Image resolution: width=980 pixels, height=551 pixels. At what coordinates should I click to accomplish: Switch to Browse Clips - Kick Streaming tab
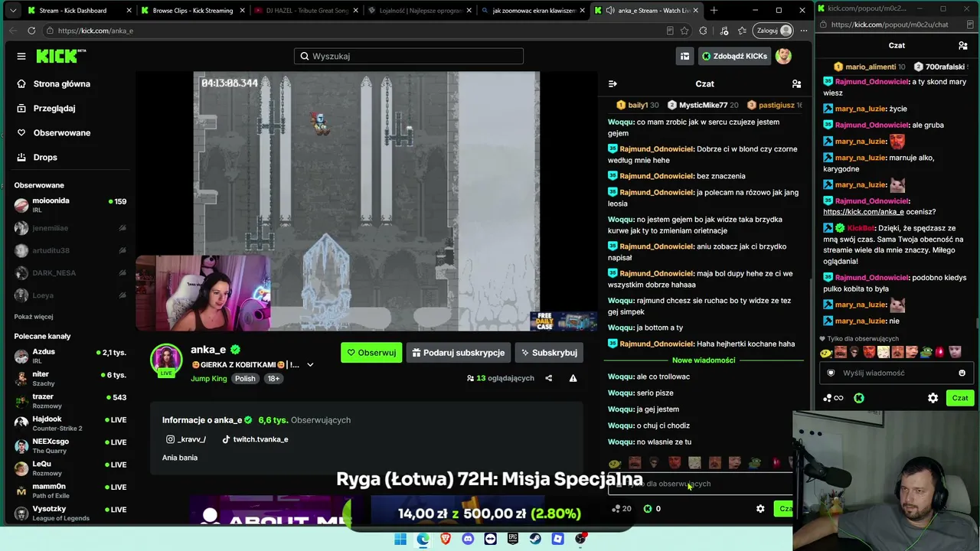[x=193, y=11]
